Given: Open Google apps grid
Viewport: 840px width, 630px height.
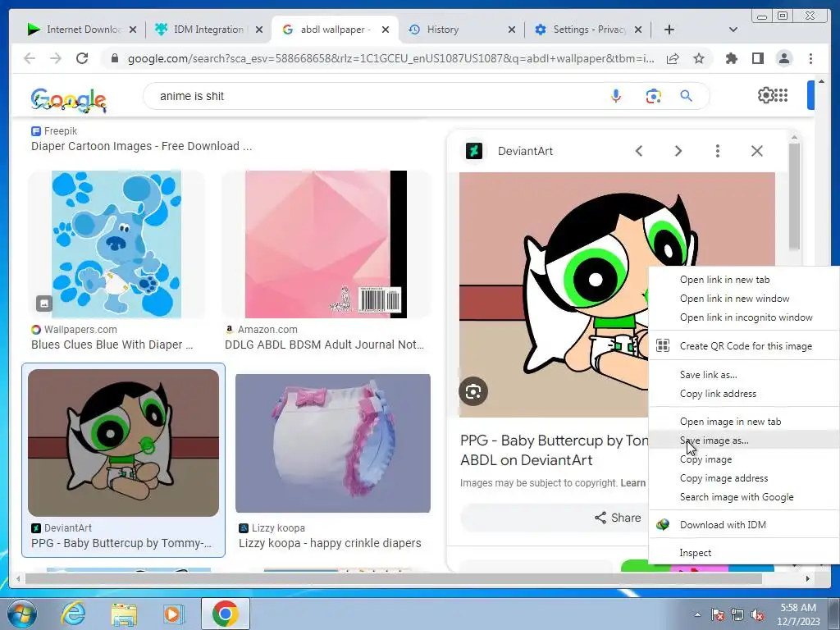Looking at the screenshot, I should pyautogui.click(x=781, y=95).
